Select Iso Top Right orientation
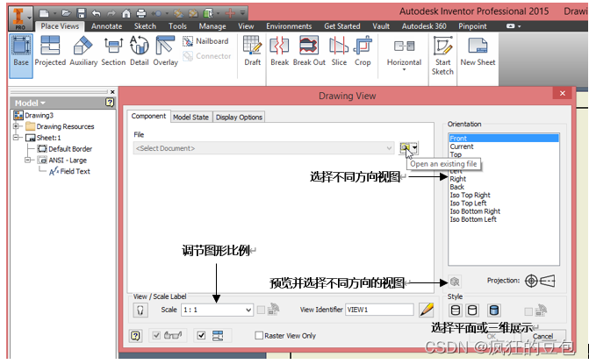 point(470,195)
